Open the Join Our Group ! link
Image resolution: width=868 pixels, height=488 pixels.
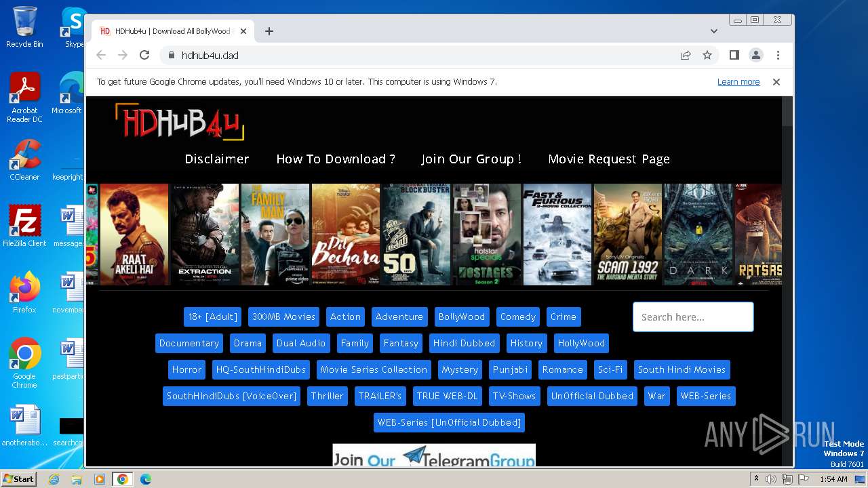471,159
